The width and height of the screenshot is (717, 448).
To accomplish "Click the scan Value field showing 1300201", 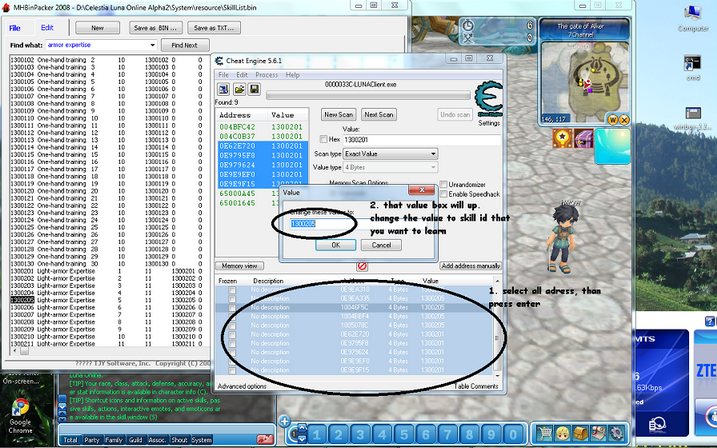I will pyautogui.click(x=422, y=139).
